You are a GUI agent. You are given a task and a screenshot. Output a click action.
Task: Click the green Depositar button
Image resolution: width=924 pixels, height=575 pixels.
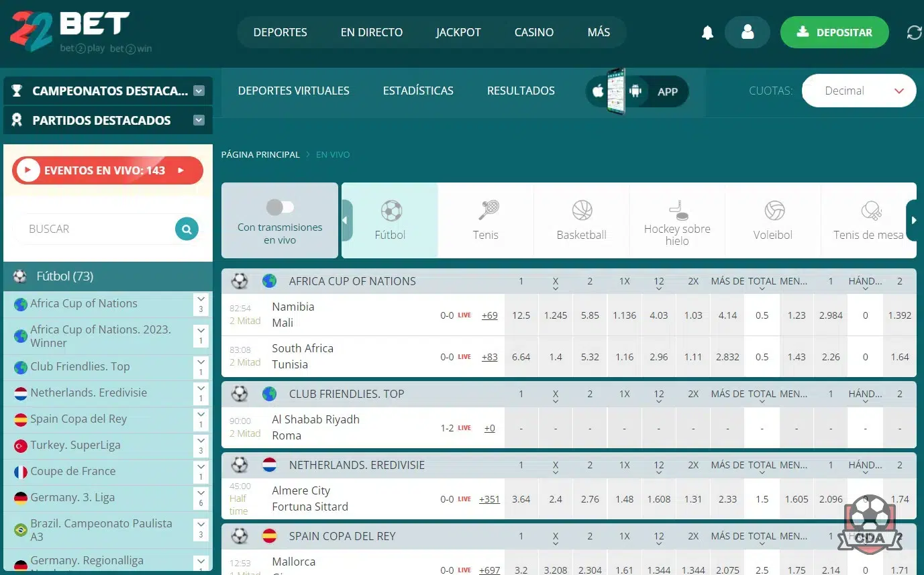coord(834,32)
